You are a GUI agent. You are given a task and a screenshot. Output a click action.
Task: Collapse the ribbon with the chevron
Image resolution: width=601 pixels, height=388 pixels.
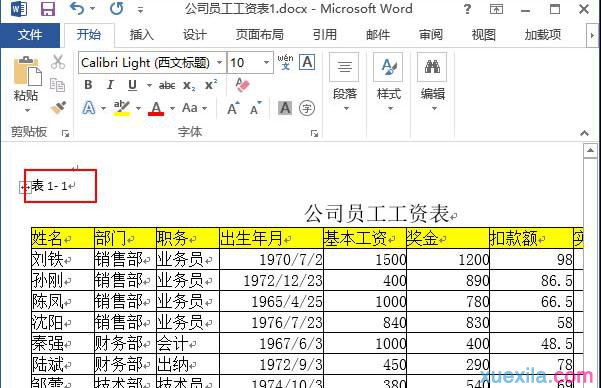tap(584, 133)
